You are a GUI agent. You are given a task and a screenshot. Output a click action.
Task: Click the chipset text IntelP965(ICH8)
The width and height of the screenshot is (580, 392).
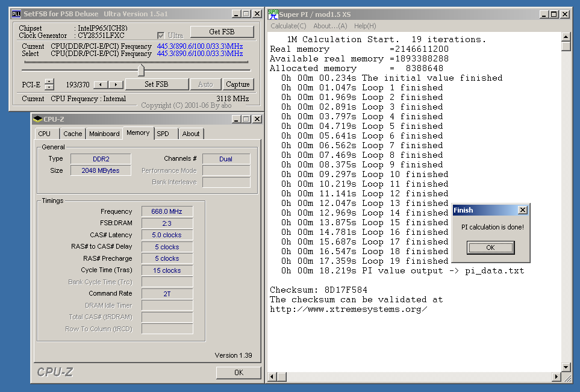[x=102, y=28]
